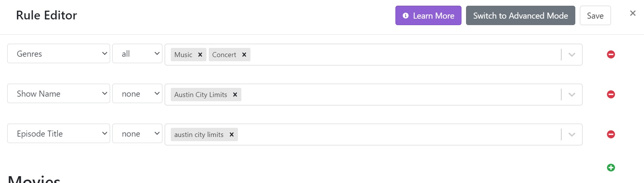The height and width of the screenshot is (183, 644).
Task: Close the Rule Editor dialog
Action: [632, 13]
